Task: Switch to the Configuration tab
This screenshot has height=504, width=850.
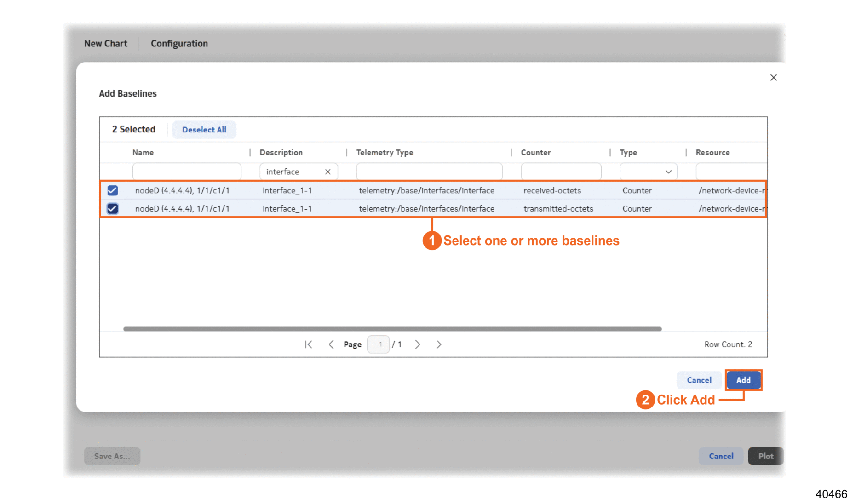Action: (x=179, y=44)
